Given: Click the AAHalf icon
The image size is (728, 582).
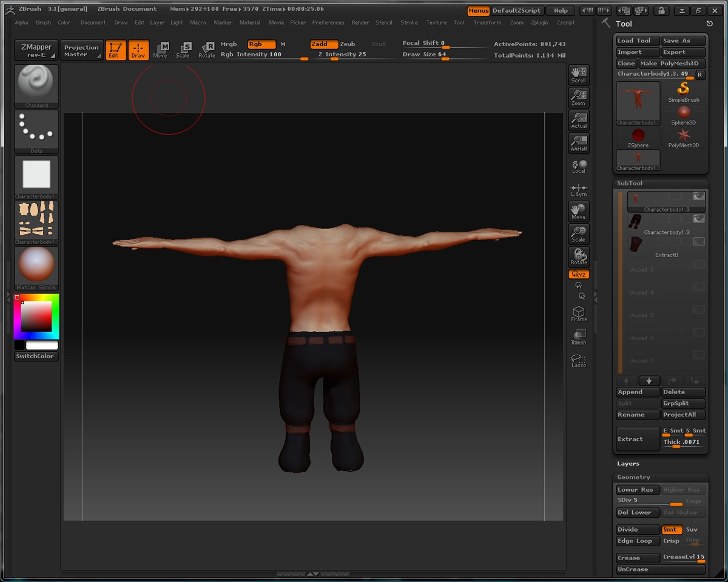Looking at the screenshot, I should [579, 143].
